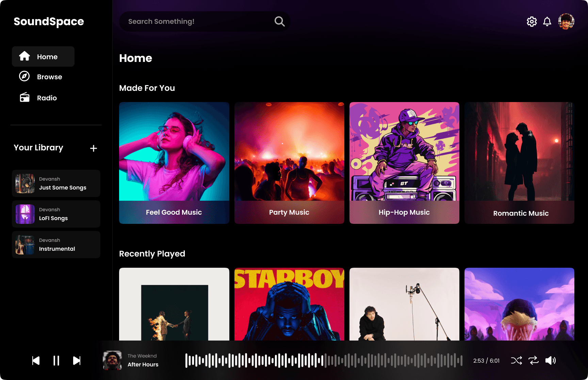Skip to previous track
This screenshot has height=380, width=588.
point(36,361)
